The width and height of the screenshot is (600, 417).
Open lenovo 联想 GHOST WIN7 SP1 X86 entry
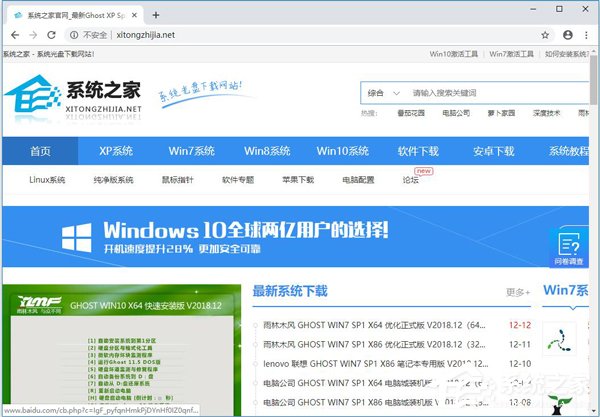click(375, 363)
